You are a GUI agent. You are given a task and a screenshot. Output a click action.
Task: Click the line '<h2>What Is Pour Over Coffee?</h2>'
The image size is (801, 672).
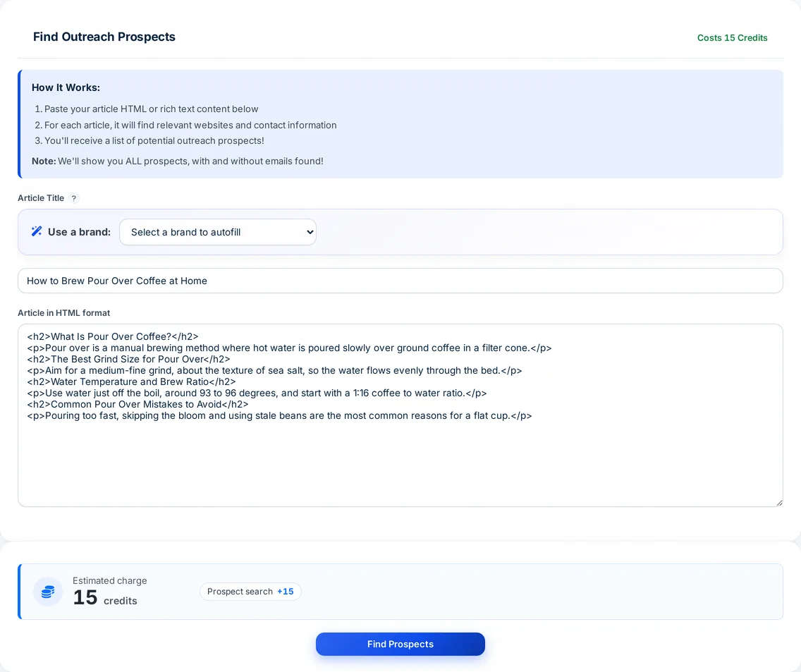point(113,336)
